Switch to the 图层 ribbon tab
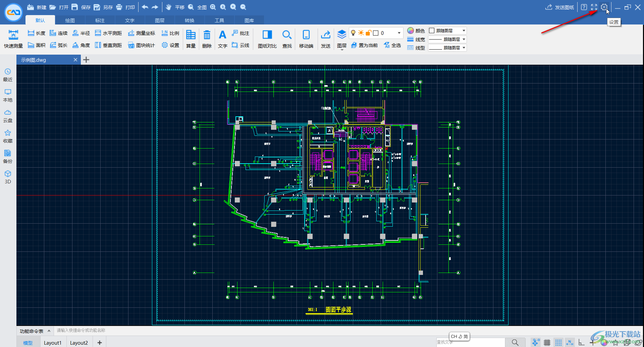The image size is (644, 347). click(160, 20)
